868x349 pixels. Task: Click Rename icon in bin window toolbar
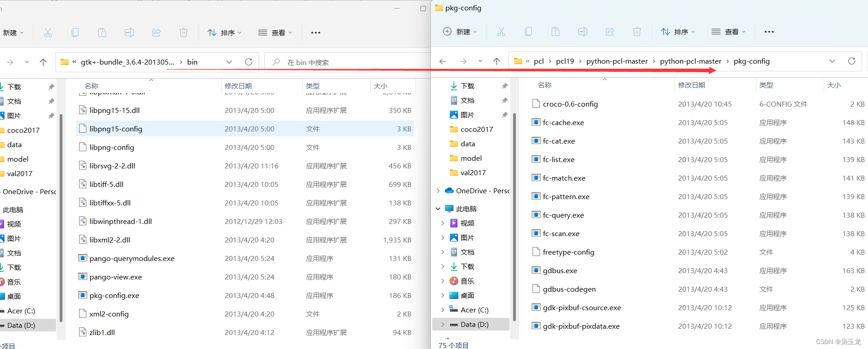point(129,33)
